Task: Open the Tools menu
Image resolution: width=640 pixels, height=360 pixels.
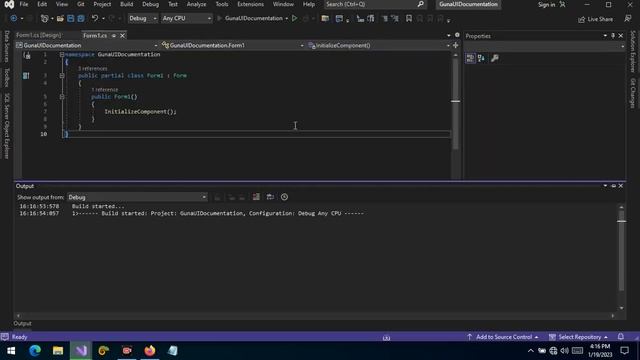Action: pos(222,4)
